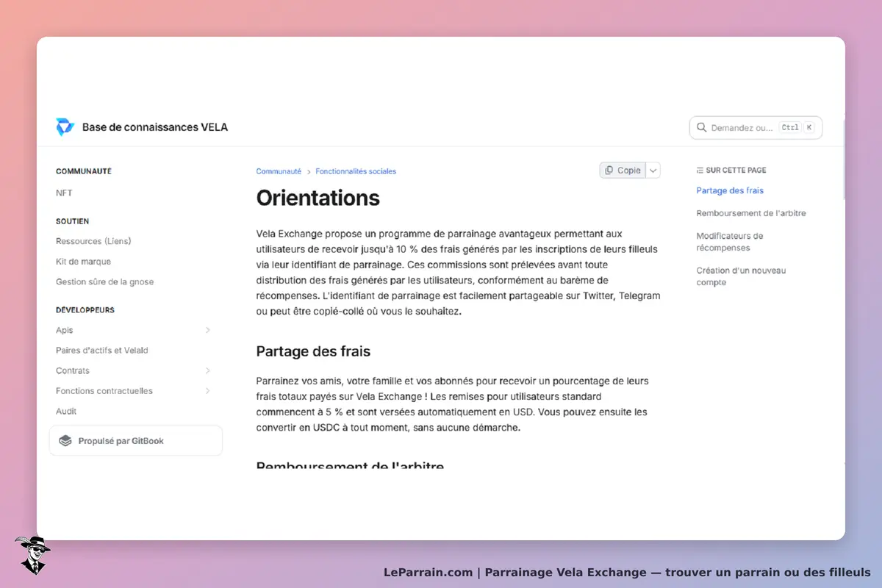Click the copy icon in Copie button

point(609,171)
